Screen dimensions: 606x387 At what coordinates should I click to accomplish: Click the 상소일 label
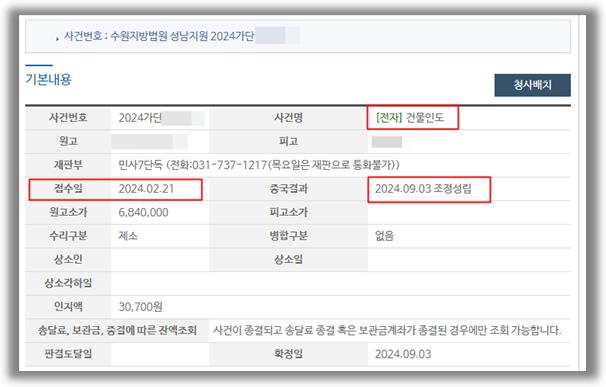tap(288, 259)
